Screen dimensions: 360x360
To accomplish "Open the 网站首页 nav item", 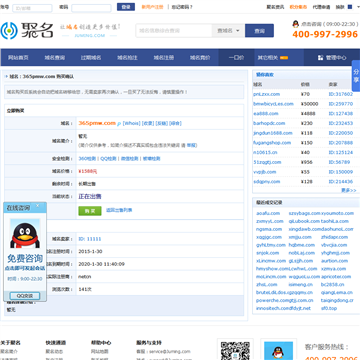I will tap(18, 58).
